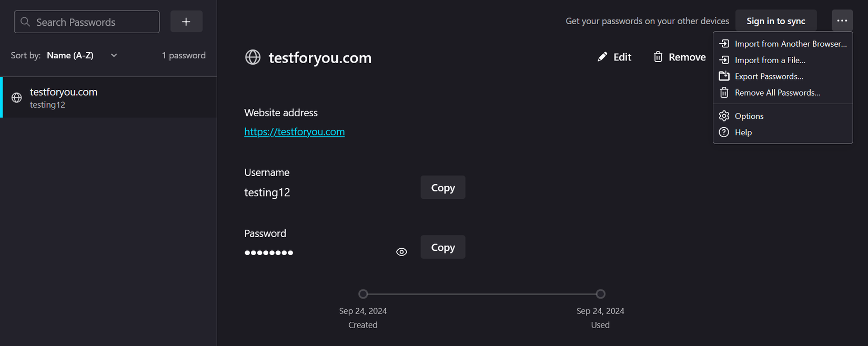
Task: Open the Sort by Name dropdown
Action: (70, 55)
